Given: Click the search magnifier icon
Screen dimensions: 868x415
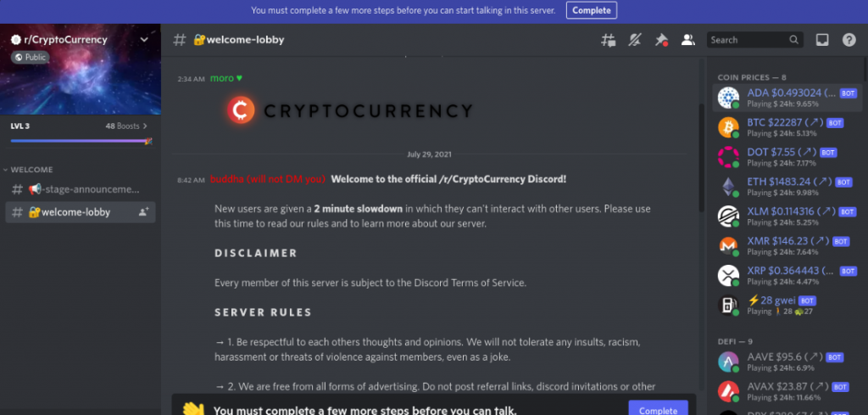Looking at the screenshot, I should point(793,40).
